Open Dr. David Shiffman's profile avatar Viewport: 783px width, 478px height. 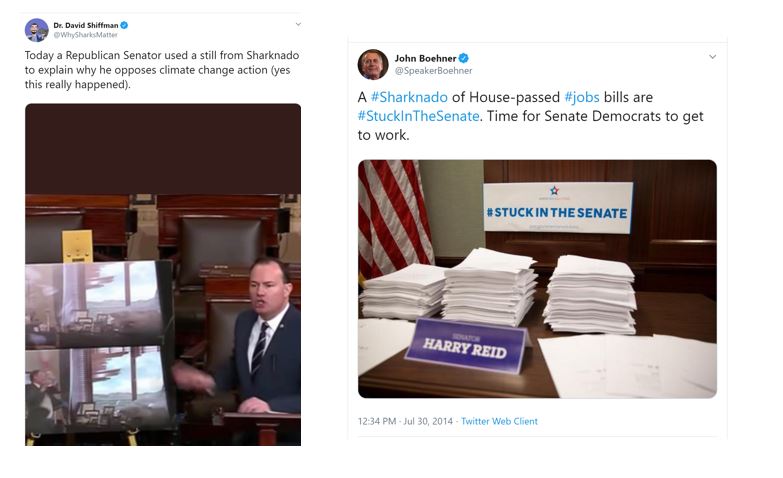pyautogui.click(x=36, y=30)
